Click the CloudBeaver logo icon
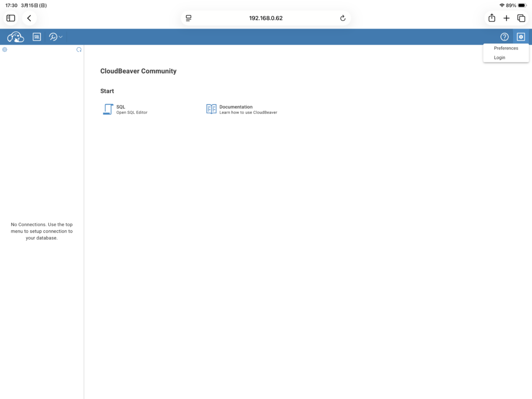The height and width of the screenshot is (399, 532). (16, 37)
